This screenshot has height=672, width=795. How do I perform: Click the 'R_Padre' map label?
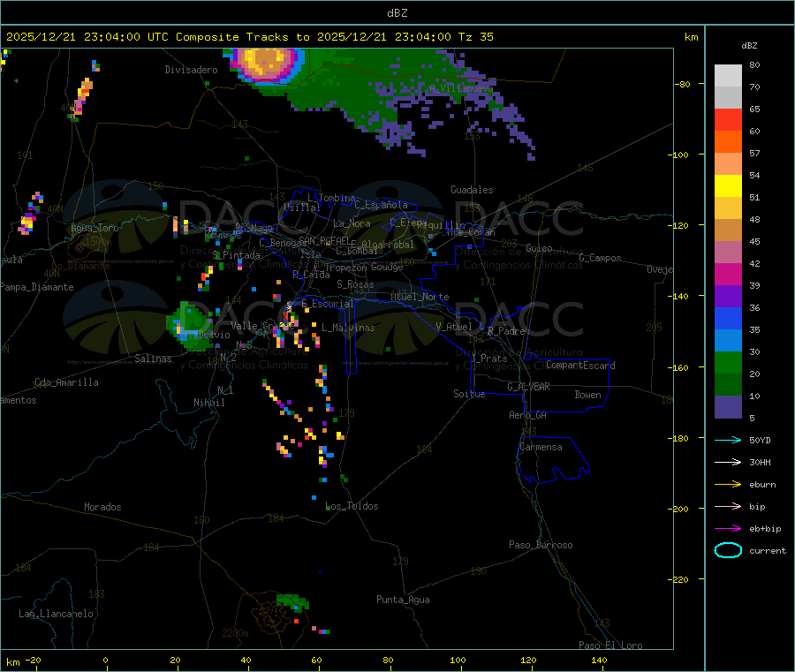click(506, 331)
